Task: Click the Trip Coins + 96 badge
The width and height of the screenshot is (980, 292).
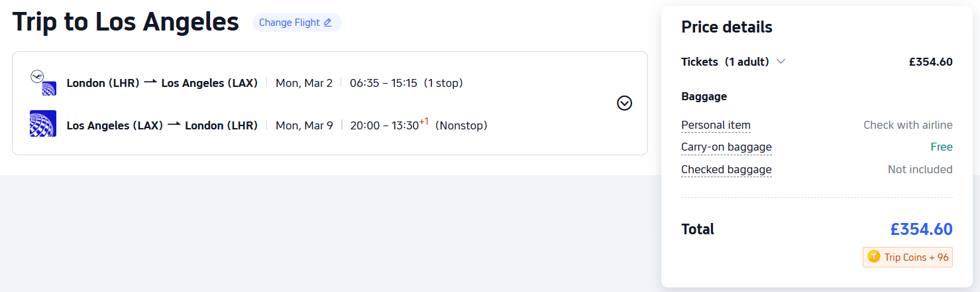Action: tap(908, 257)
